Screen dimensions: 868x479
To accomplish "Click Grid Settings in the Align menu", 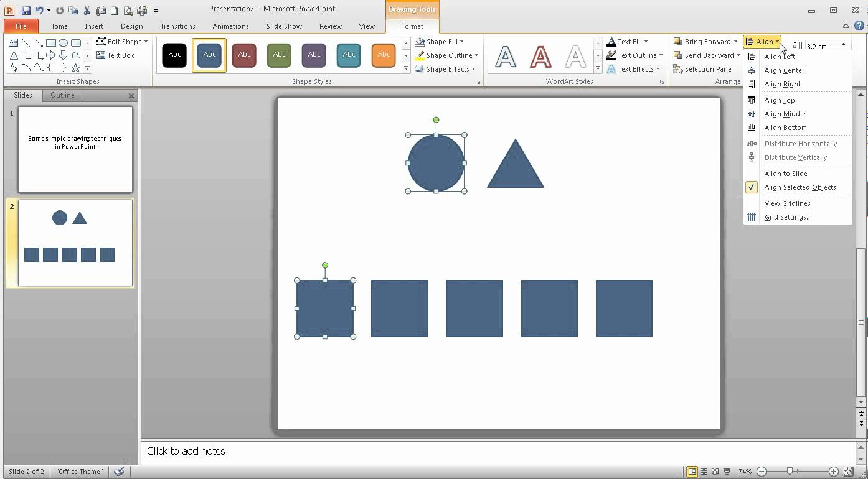I will 788,216.
